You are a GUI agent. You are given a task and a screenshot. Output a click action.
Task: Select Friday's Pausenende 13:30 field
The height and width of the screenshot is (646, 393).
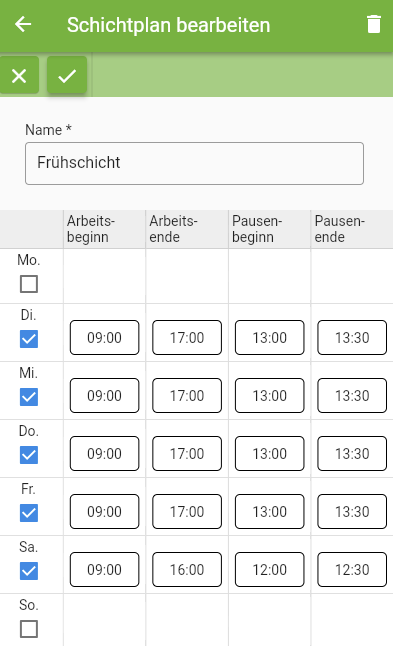click(x=352, y=511)
